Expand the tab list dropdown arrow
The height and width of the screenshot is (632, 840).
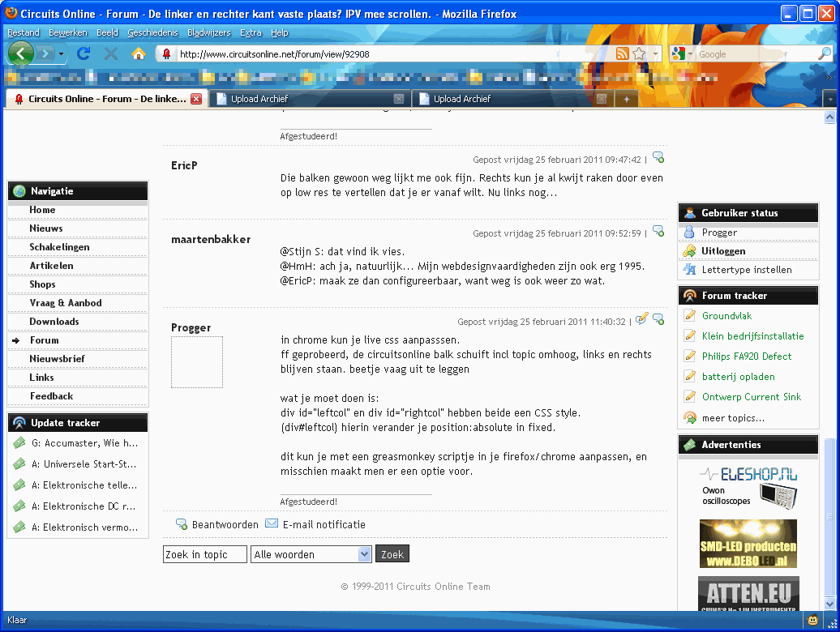pos(829,99)
